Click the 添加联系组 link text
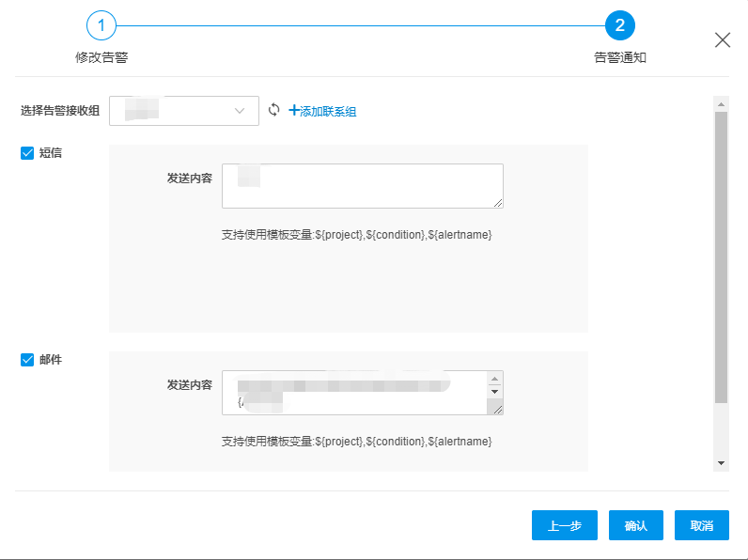748x560 pixels. 328,111
